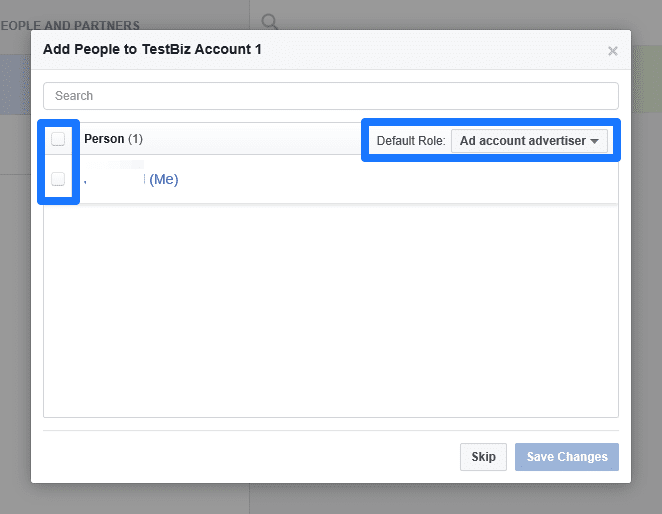Check the box next to the (Me) person
This screenshot has height=514, width=662.
(58, 179)
